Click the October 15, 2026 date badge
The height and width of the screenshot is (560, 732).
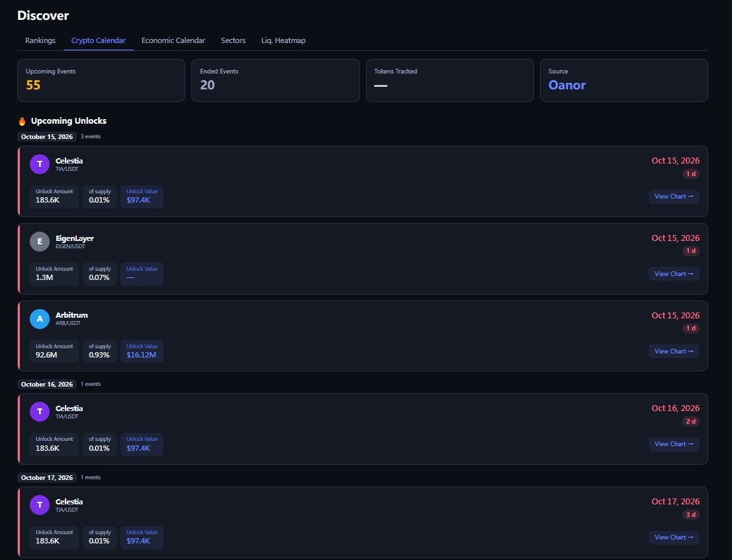click(x=47, y=136)
